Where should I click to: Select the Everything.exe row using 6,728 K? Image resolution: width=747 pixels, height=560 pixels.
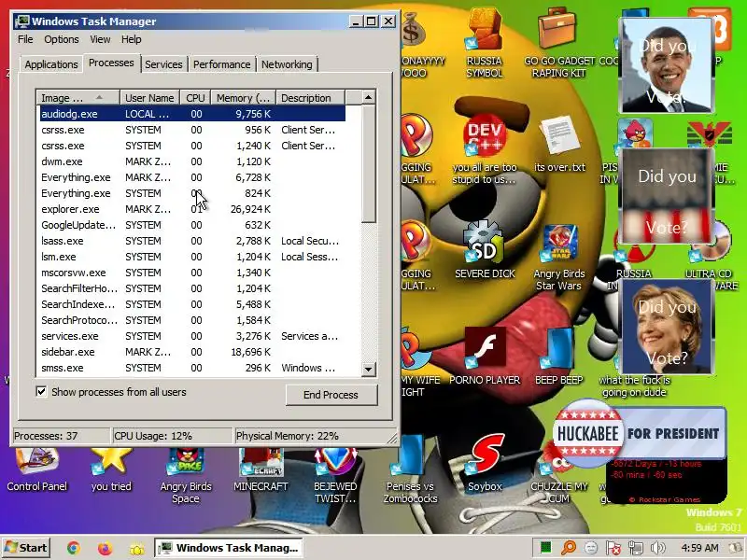point(192,177)
